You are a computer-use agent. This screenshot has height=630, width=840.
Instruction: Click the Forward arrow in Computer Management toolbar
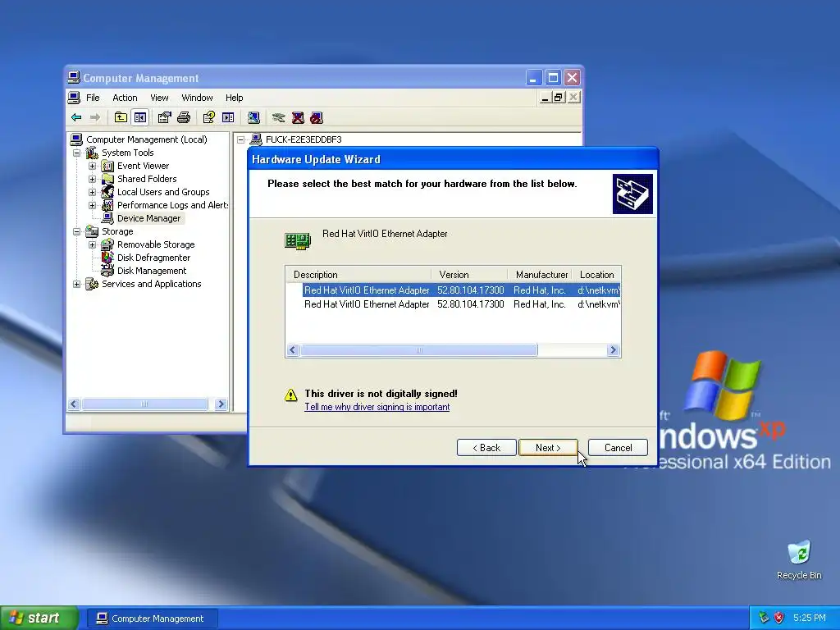tap(95, 117)
